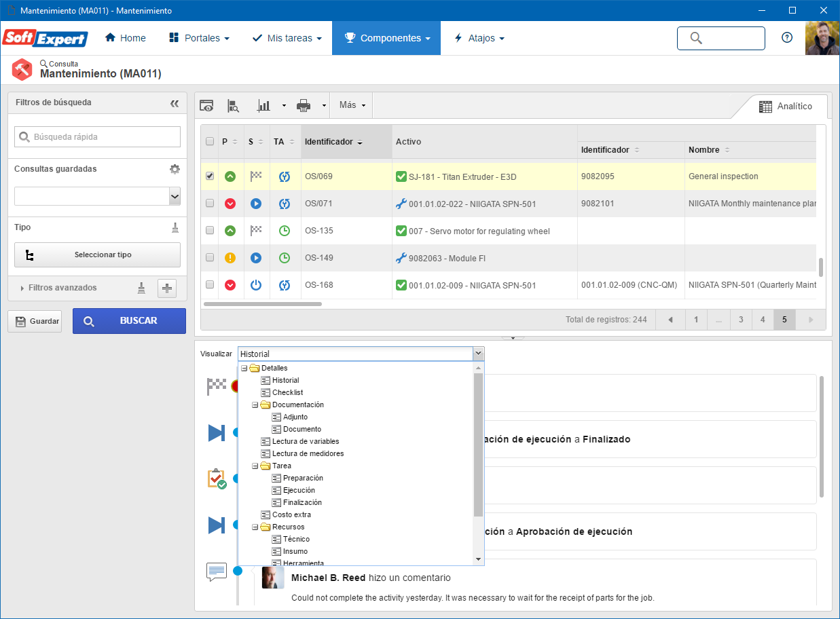Add an advanced filter with plus button
Screen dimensions: 840x619
click(167, 288)
